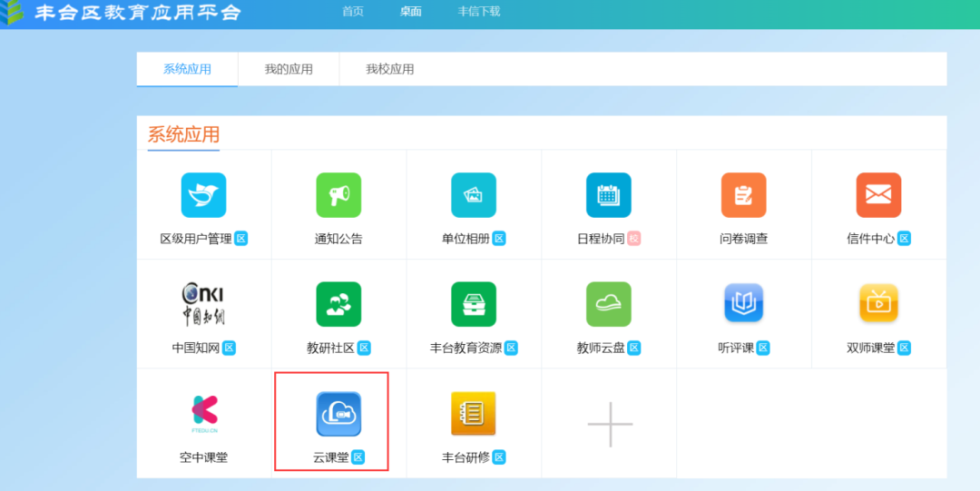
Task: Open the 丰台研修 notebook icon
Action: 474,414
